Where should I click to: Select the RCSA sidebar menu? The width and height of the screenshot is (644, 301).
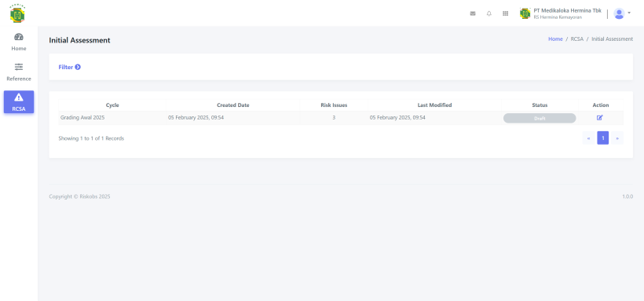19,102
